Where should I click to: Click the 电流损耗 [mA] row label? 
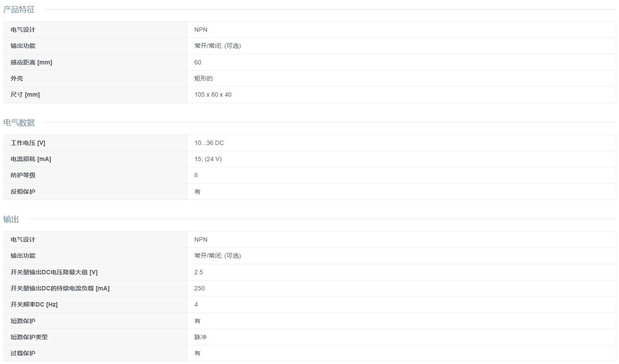(x=31, y=159)
